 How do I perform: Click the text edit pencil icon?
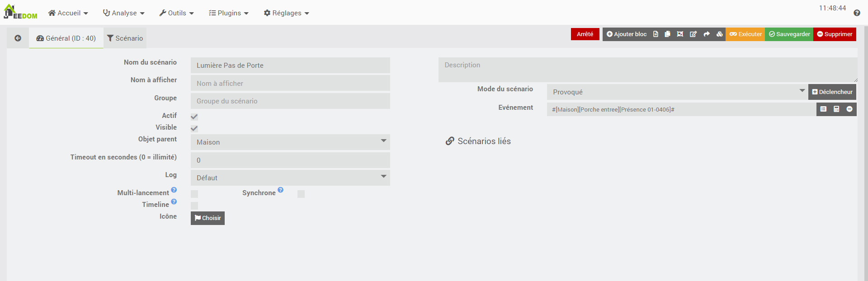(x=693, y=34)
